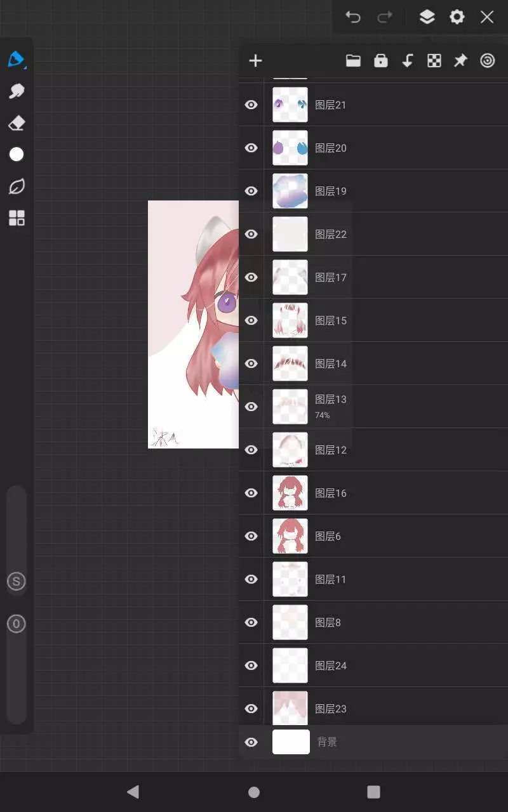
Task: Toggle visibility of 背景 layer
Action: point(251,742)
